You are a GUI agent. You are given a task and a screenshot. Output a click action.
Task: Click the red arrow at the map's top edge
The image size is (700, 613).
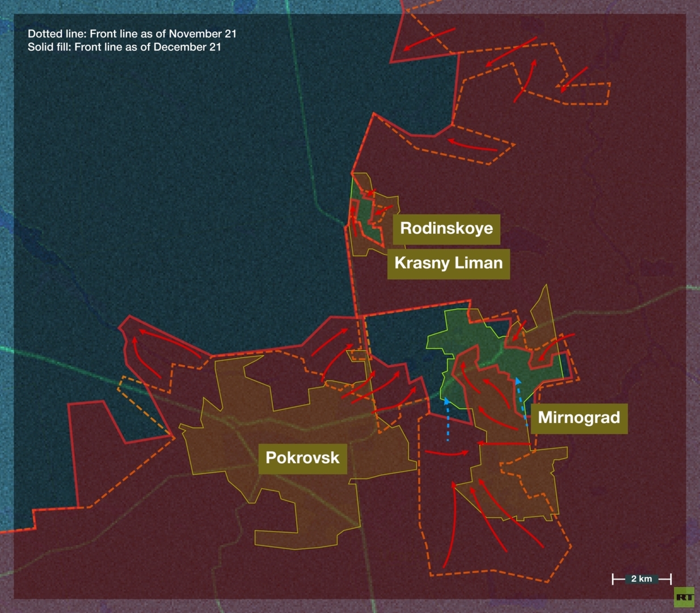428,37
